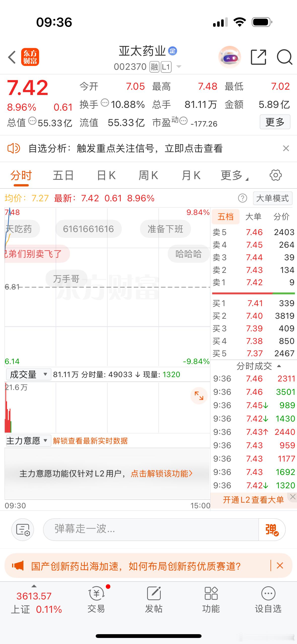The height and width of the screenshot is (644, 297).
Task: Tap 开通L2查看大单 link
Action: click(253, 500)
